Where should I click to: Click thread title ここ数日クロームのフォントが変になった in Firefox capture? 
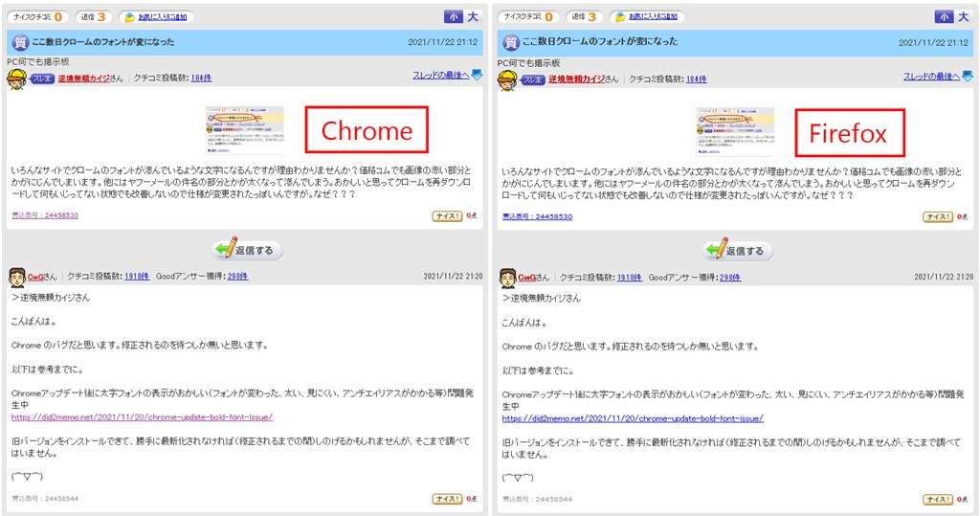click(x=600, y=41)
